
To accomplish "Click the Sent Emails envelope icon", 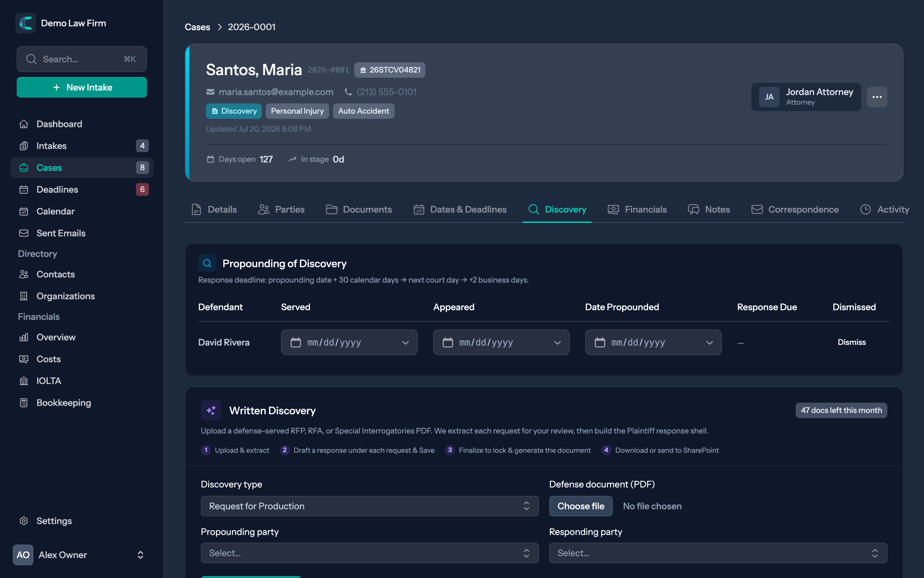I will pos(24,233).
